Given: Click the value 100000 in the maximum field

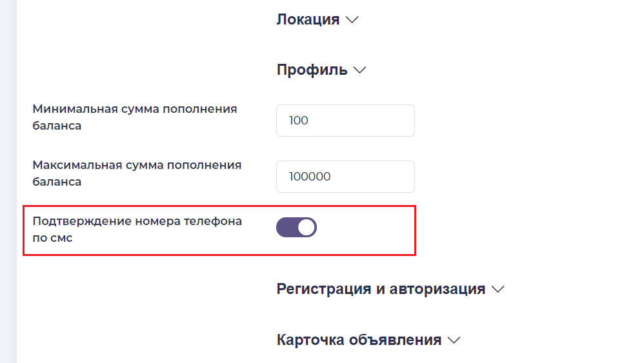Looking at the screenshot, I should (x=310, y=177).
